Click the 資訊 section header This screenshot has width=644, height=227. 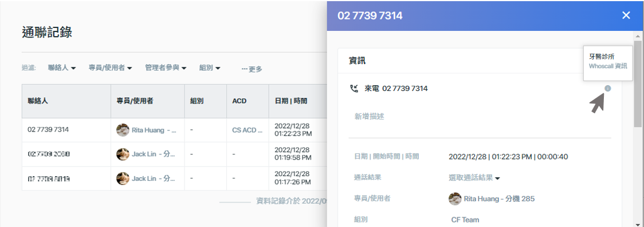[x=357, y=61]
